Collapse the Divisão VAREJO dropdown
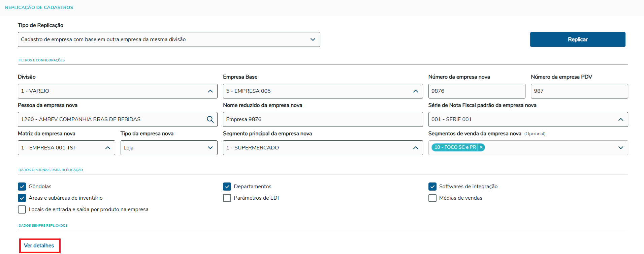The width and height of the screenshot is (644, 254). 210,91
